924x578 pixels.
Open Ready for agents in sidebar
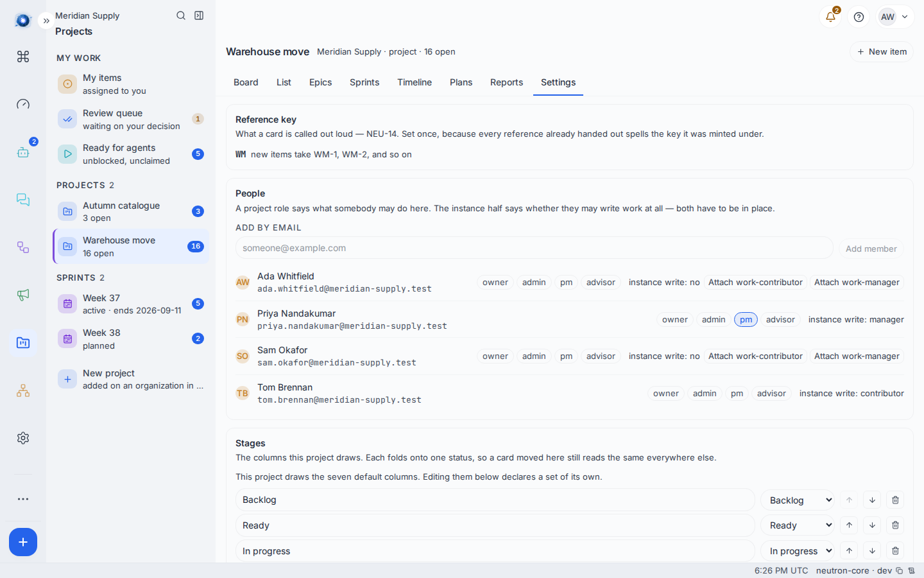pyautogui.click(x=131, y=154)
